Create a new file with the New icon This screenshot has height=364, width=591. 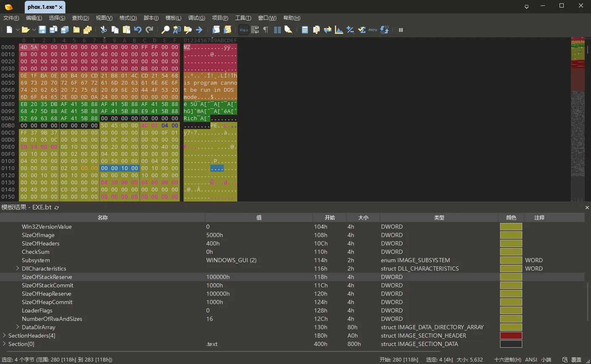9,30
